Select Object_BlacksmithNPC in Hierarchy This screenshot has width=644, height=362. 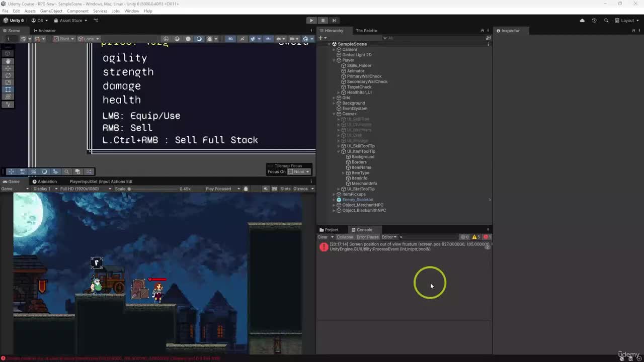pos(364,210)
